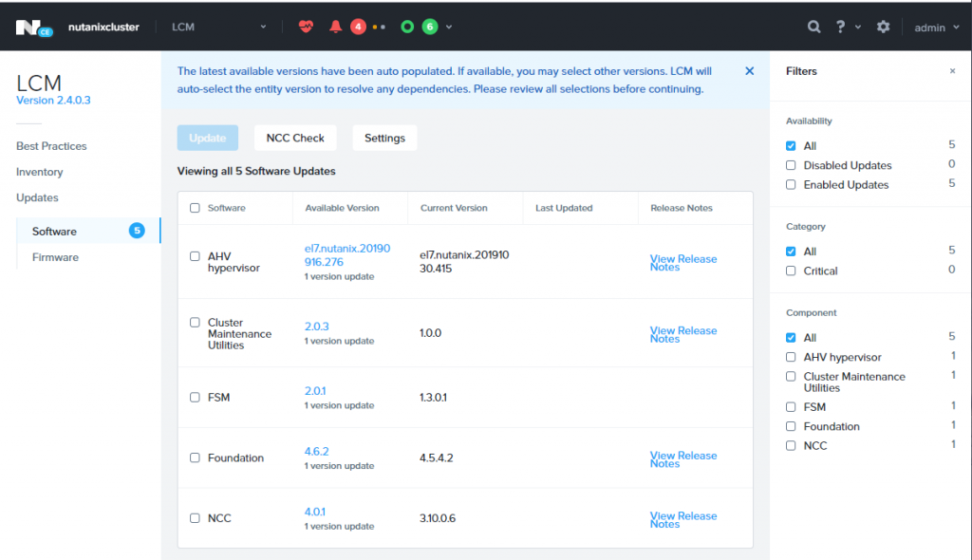
Task: Open NCC version 4.0.1 link
Action: [x=315, y=512]
